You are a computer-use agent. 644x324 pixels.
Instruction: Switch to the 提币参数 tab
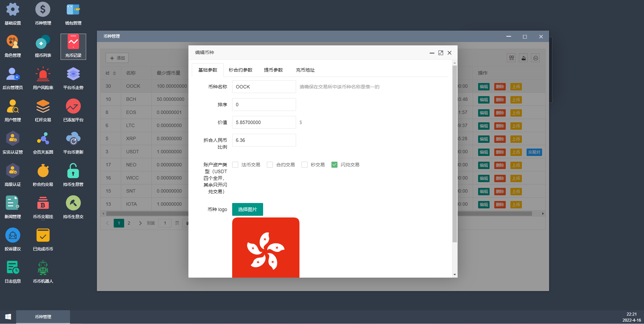tap(274, 70)
